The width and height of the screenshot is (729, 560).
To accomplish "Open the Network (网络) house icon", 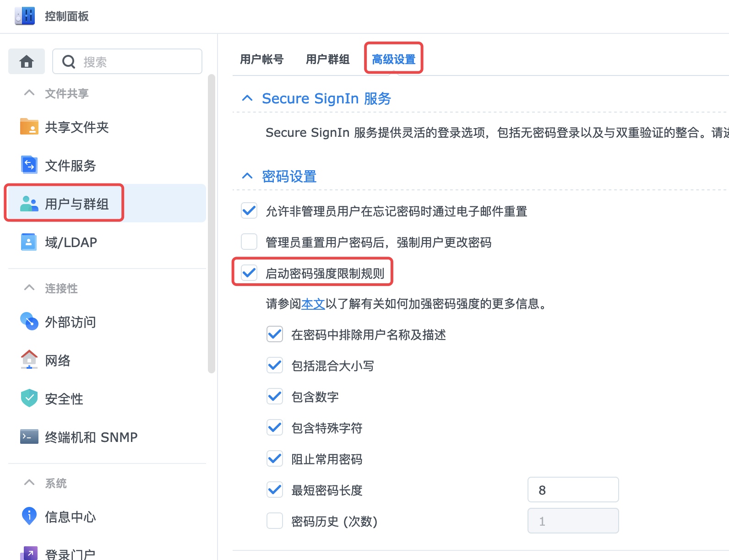I will coord(29,360).
